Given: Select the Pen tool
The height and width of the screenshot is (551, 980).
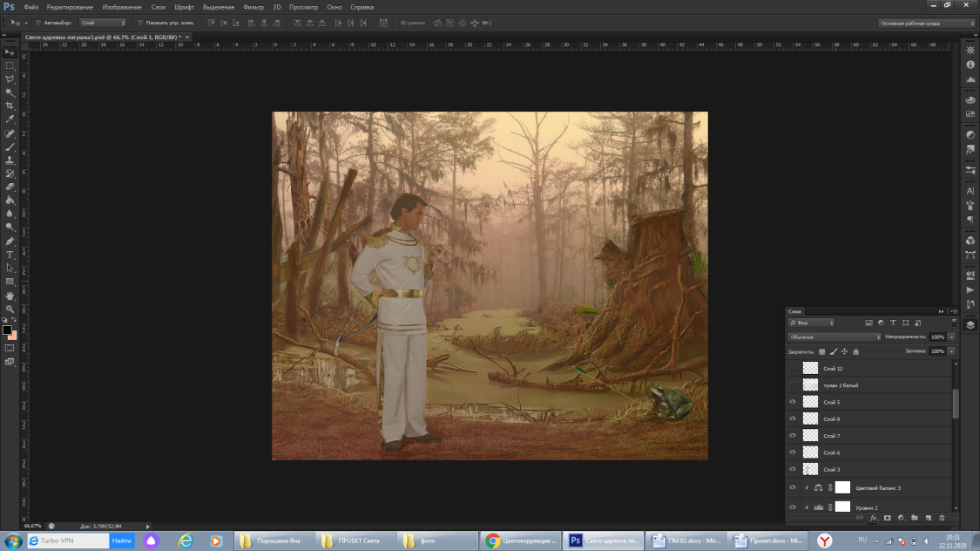Looking at the screenshot, I should tap(10, 241).
